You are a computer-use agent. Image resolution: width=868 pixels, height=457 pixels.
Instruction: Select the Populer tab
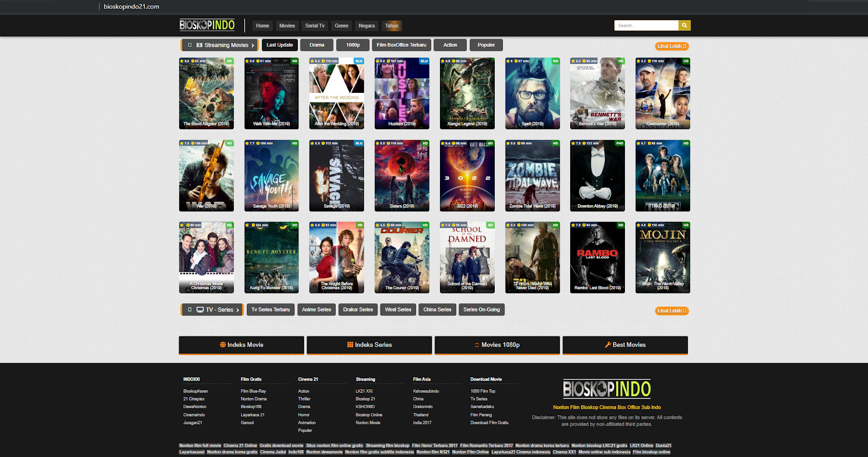click(486, 45)
